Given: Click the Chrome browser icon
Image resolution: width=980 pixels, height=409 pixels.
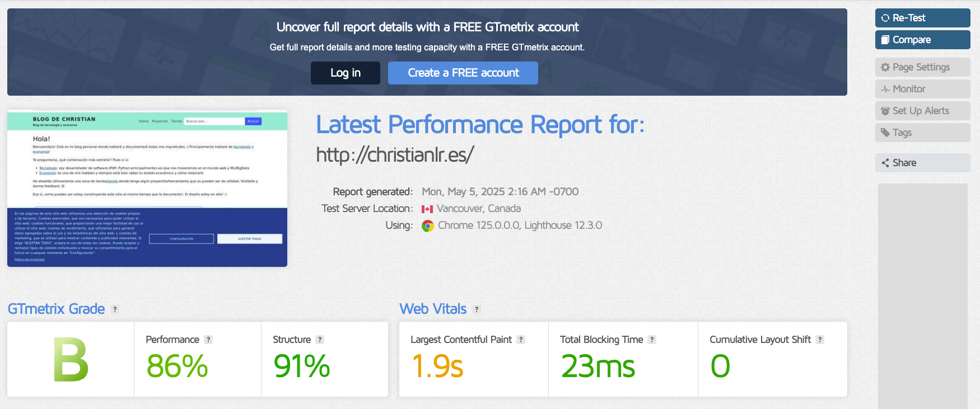Looking at the screenshot, I should point(428,226).
